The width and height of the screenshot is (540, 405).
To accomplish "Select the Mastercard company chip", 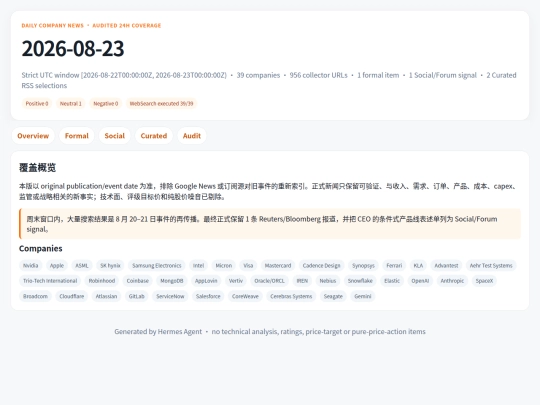I will (x=278, y=266).
